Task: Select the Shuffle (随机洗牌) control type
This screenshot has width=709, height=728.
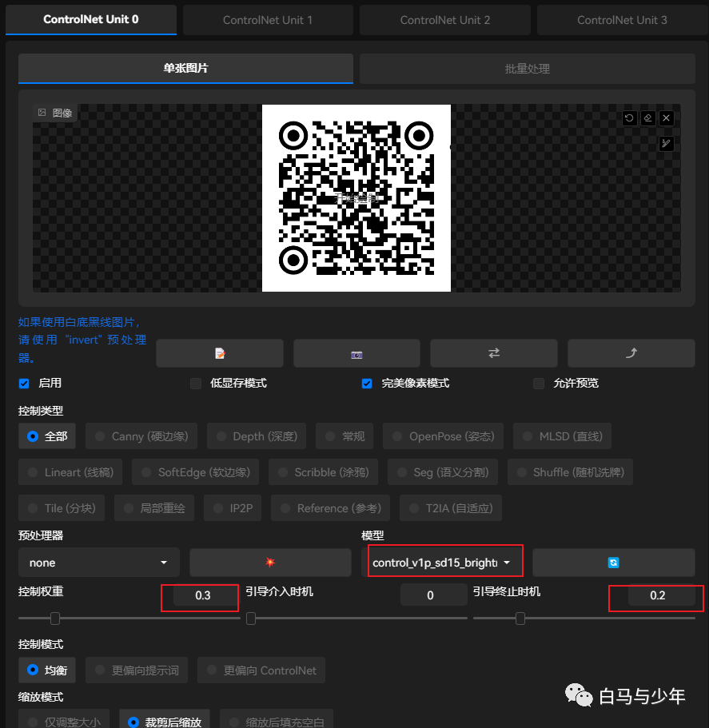Action: [x=570, y=472]
